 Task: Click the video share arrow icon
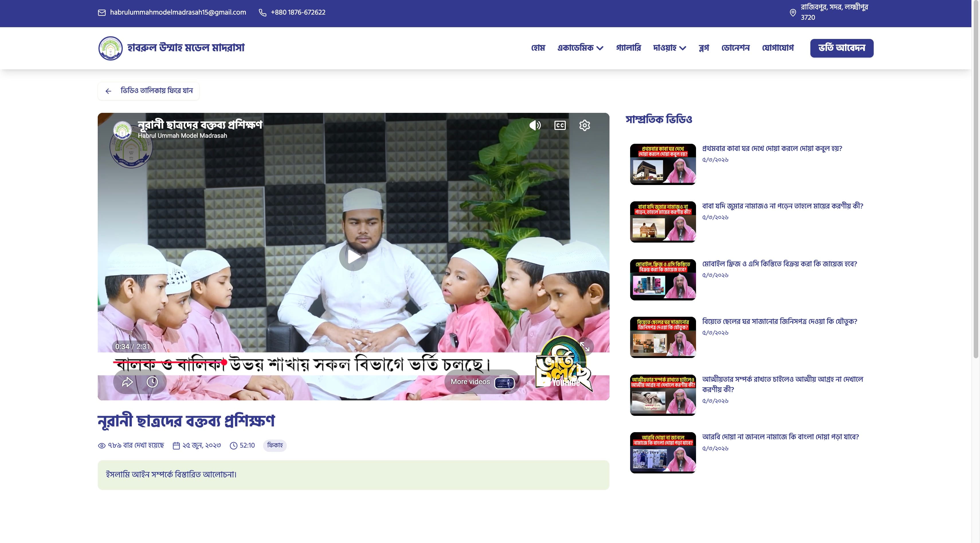[x=127, y=382]
